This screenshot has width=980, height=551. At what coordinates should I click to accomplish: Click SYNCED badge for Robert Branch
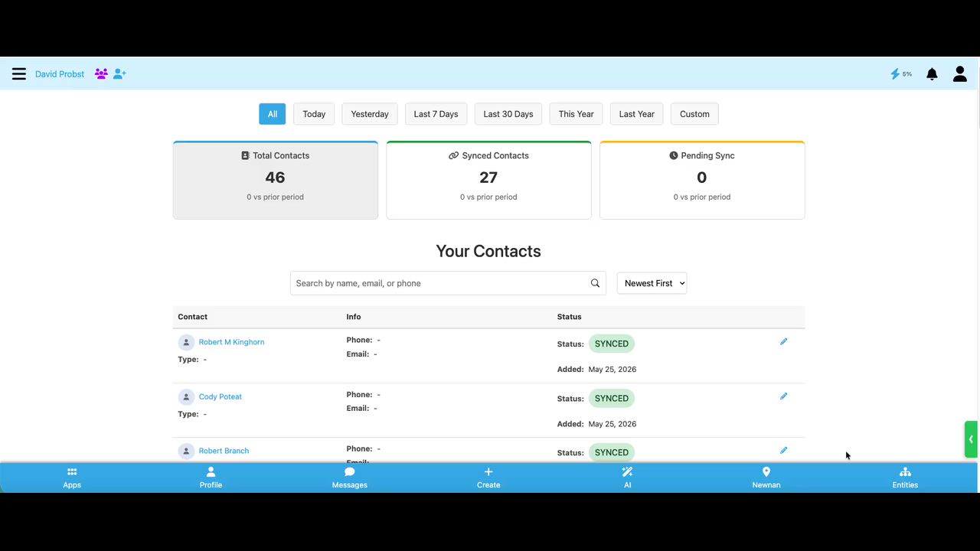click(x=612, y=452)
